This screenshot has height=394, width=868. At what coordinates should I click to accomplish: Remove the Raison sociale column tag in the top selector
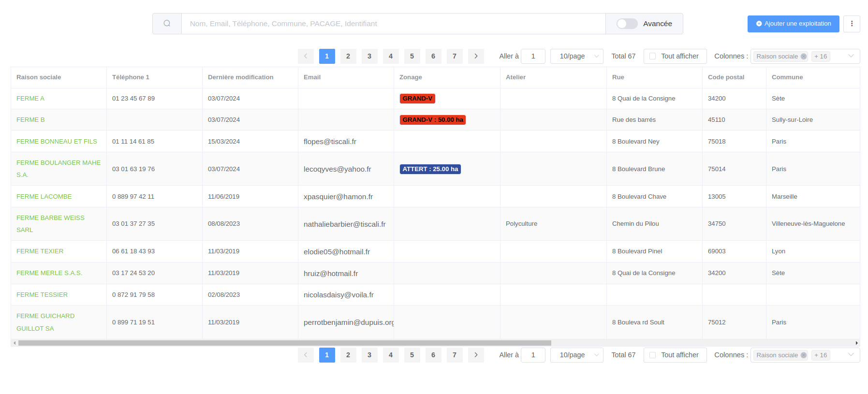(x=804, y=57)
